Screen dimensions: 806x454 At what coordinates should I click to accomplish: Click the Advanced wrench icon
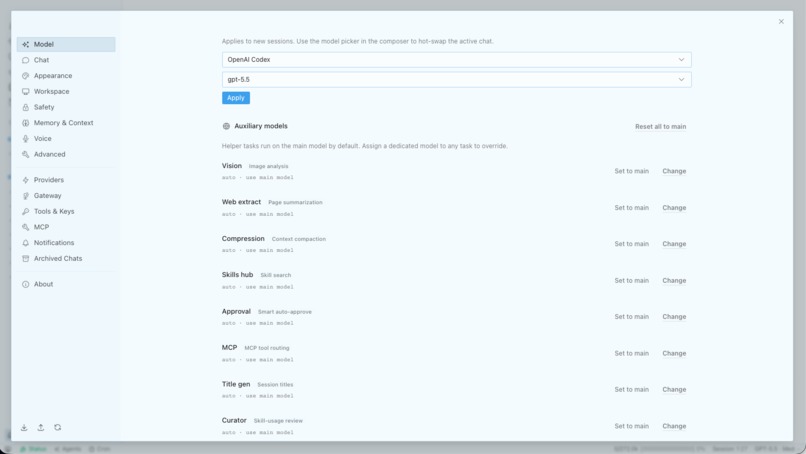[x=25, y=154]
